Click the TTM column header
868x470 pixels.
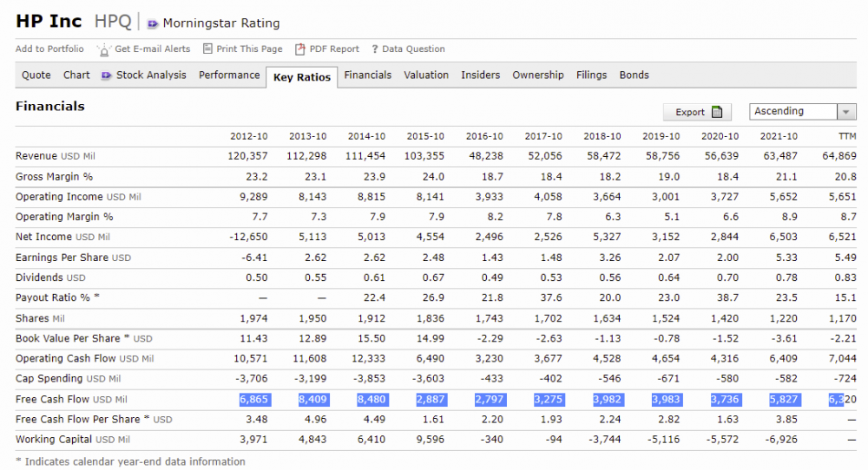847,136
